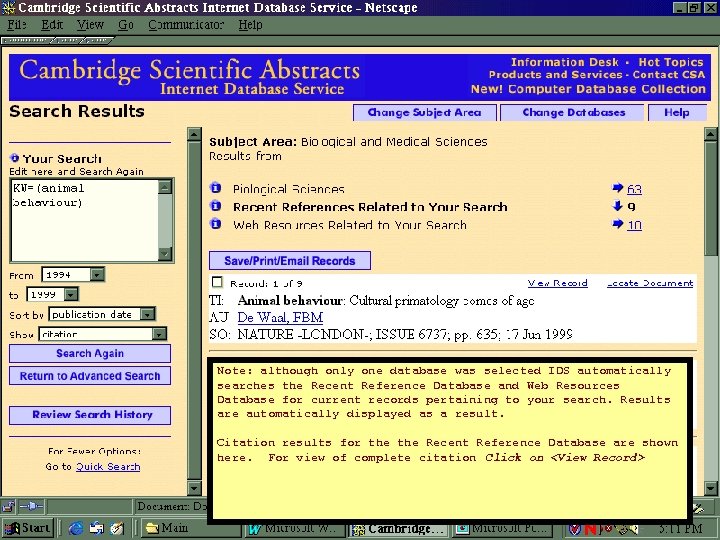
Task: Click author link De Waal, FBM
Action: click(x=280, y=317)
